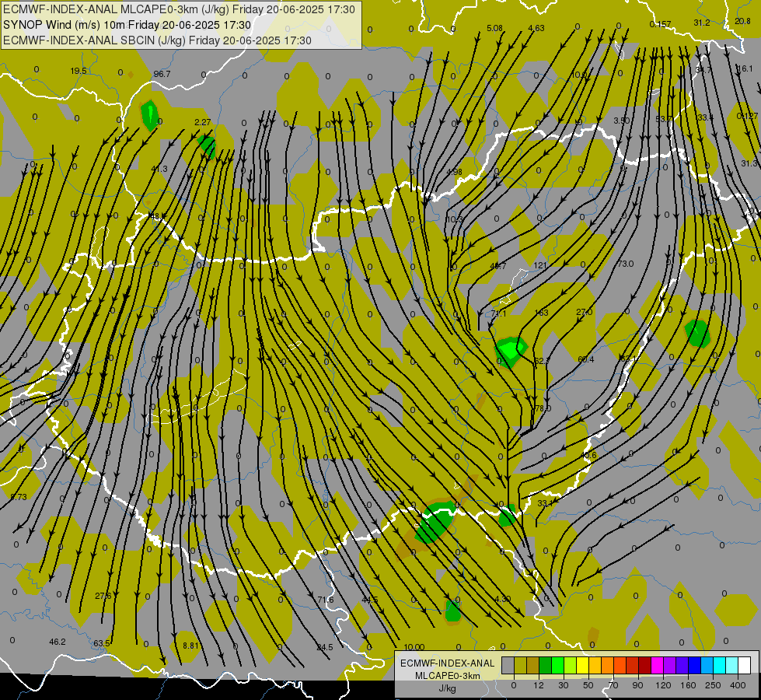Click the map value '34.7'
The image size is (761, 700).
[x=703, y=70]
